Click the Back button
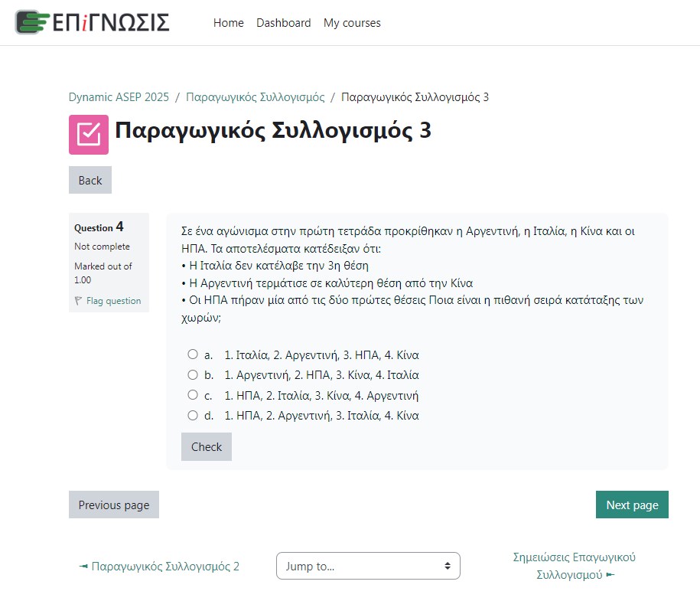This screenshot has width=700, height=601. (x=90, y=180)
